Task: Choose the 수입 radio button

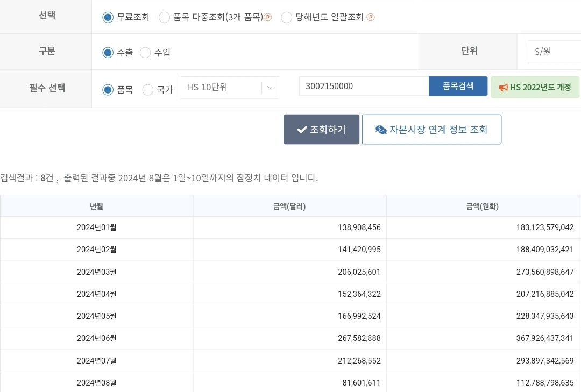Action: 145,53
